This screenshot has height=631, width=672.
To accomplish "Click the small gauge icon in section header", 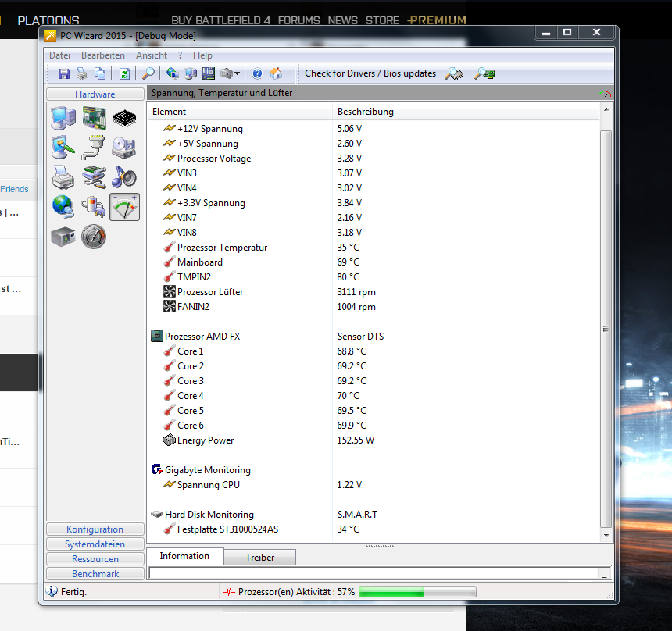I will coord(605,94).
